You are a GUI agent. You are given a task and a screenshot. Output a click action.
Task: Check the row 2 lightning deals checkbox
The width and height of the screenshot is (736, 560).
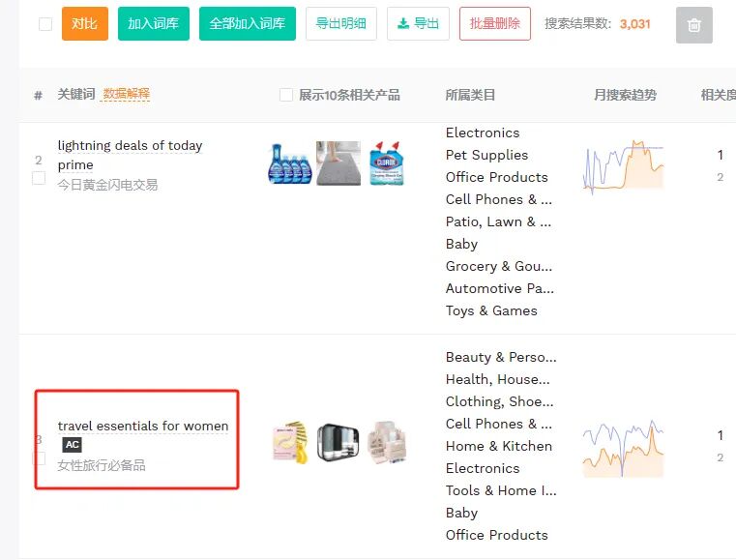39,178
